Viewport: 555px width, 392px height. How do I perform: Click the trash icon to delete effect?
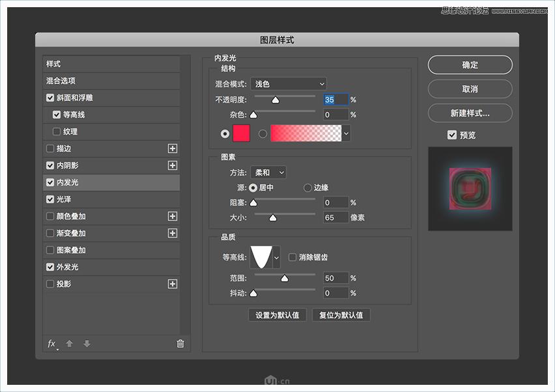pos(180,344)
